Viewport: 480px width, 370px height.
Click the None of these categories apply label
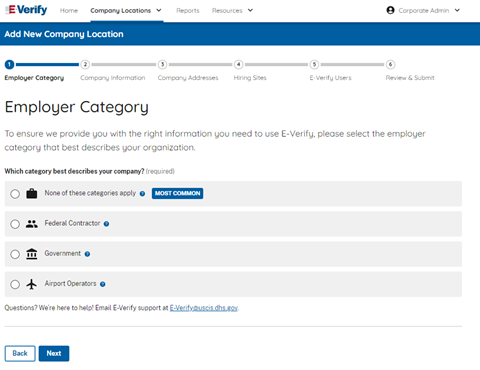[x=90, y=193]
